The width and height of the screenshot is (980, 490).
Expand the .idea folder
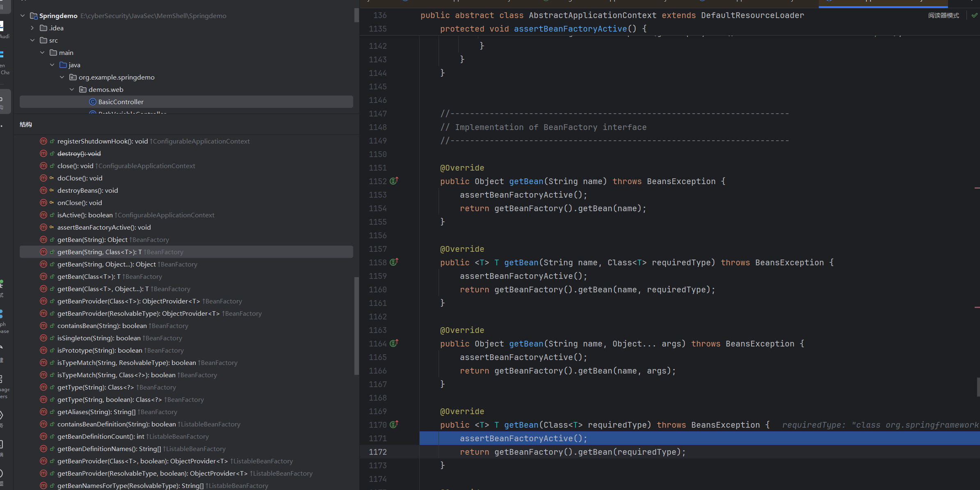[32, 28]
